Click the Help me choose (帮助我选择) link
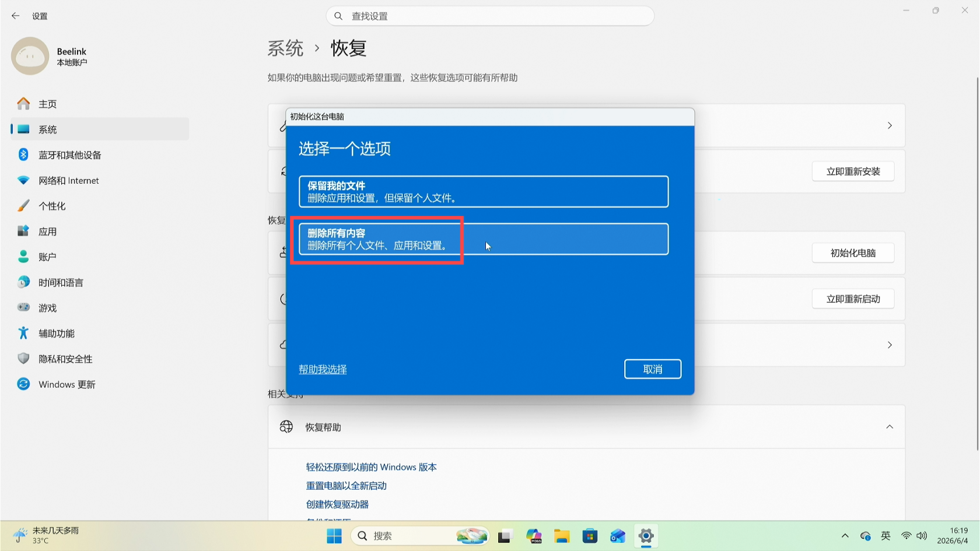 tap(323, 369)
